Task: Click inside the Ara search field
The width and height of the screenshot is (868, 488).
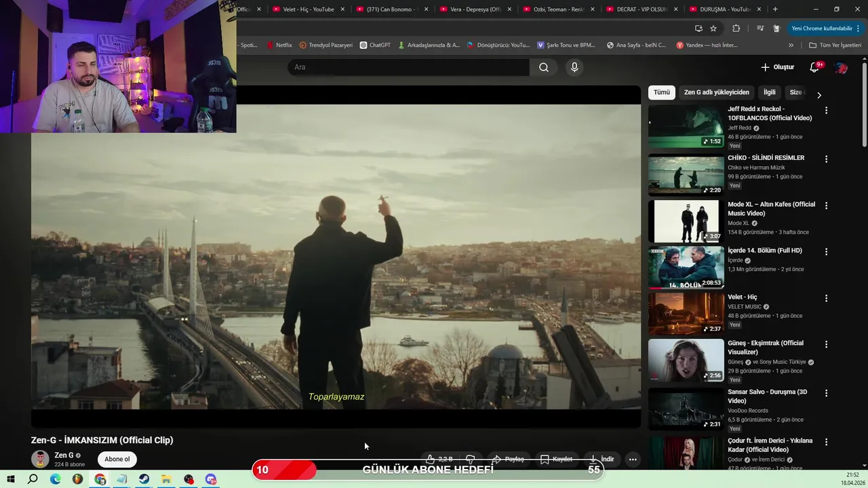Action: click(408, 67)
